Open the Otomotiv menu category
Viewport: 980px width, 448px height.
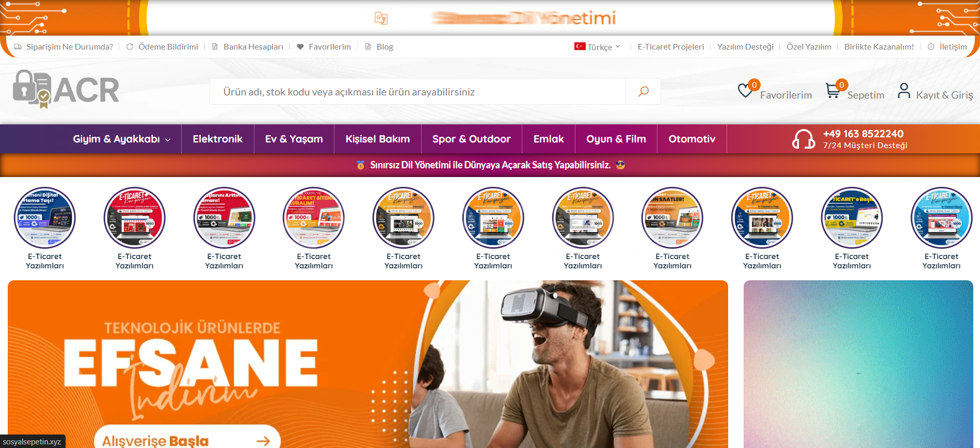click(x=692, y=139)
